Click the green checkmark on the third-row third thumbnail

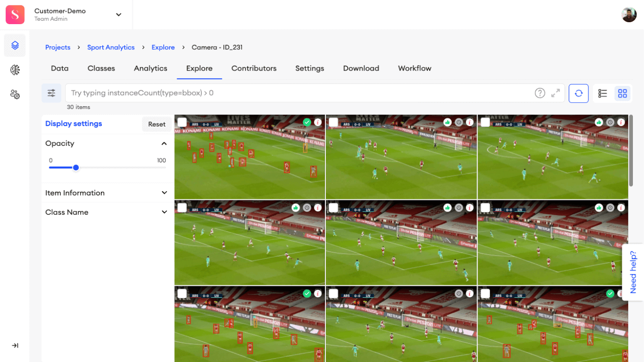610,293
